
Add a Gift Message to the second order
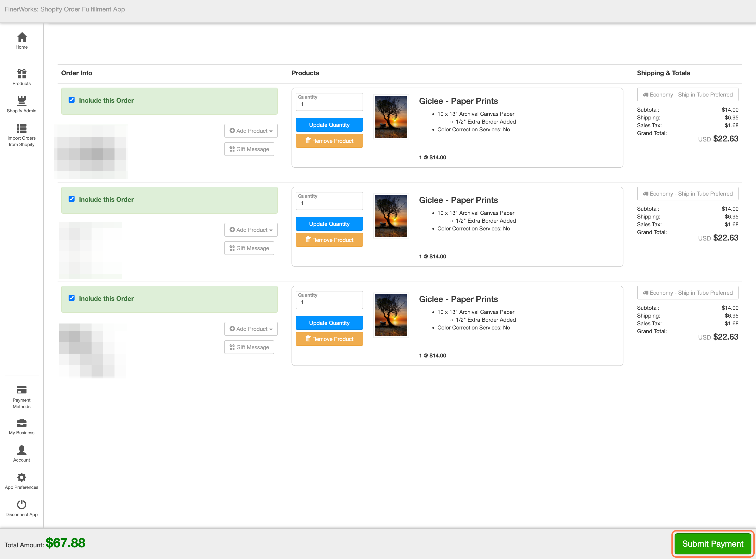[249, 248]
